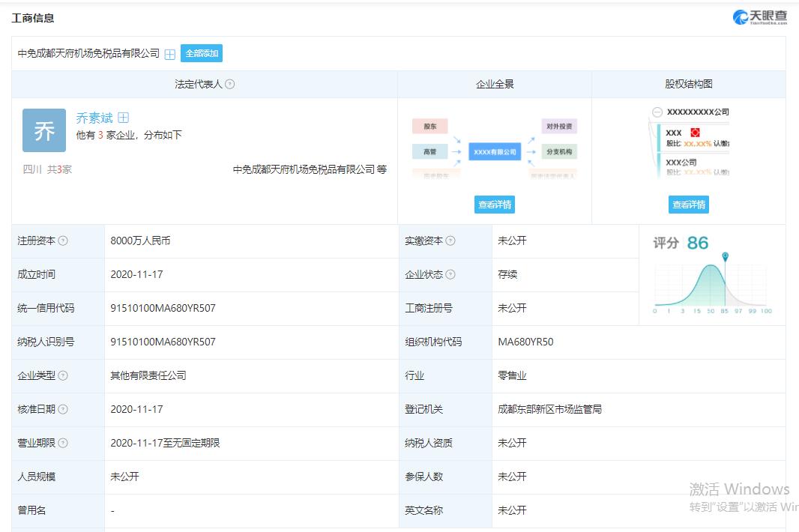The image size is (799, 532).
Task: Click the help icon beside 企业状态
Action: click(x=450, y=275)
